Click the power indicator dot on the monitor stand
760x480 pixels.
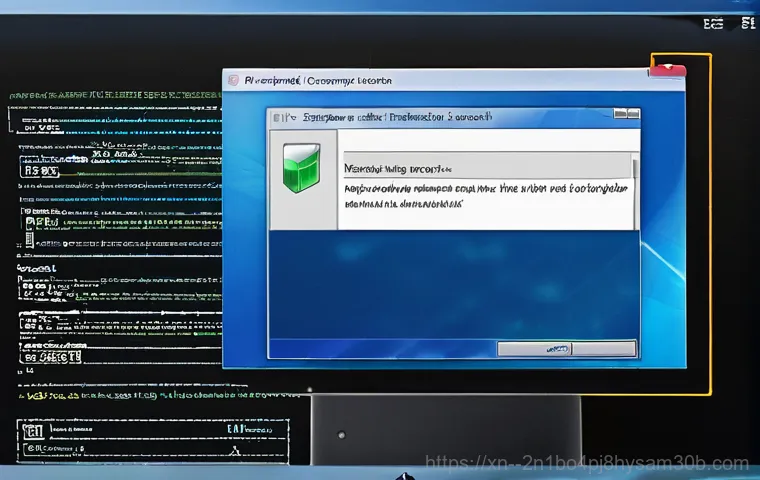click(342, 436)
